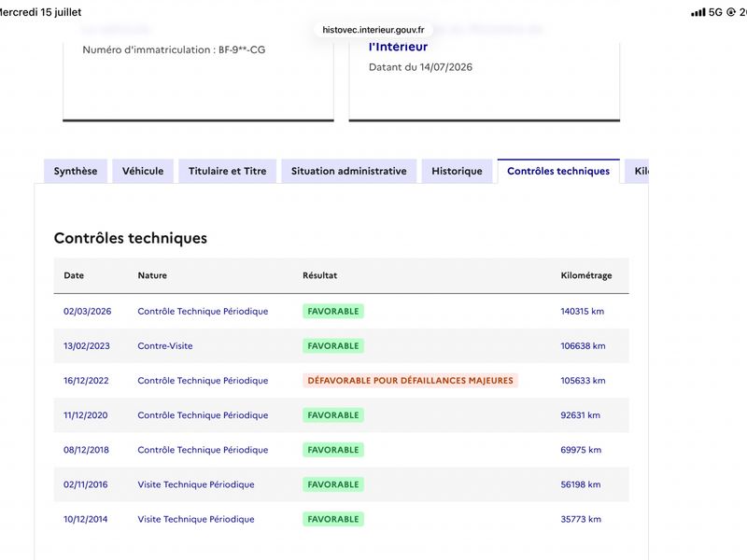Select the Titulaire et Titre tab
Viewport: 747px width, 560px height.
[x=227, y=171]
